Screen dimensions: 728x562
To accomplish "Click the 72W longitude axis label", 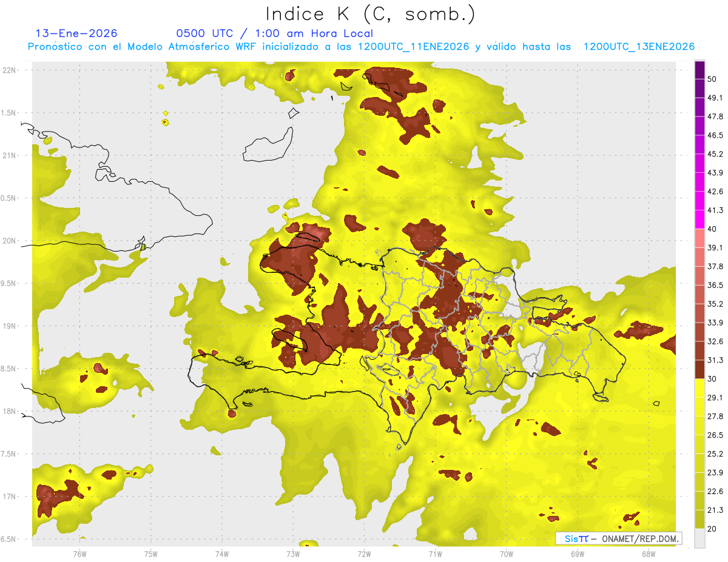I will [364, 554].
